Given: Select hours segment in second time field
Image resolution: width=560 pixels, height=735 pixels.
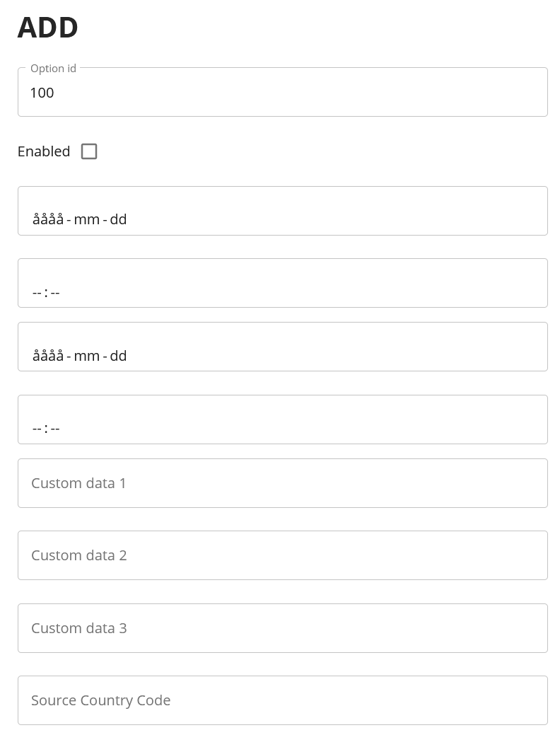Looking at the screenshot, I should pos(37,429).
